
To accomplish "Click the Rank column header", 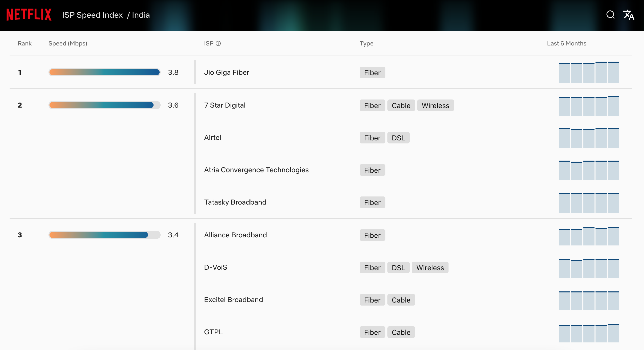I will (24, 43).
